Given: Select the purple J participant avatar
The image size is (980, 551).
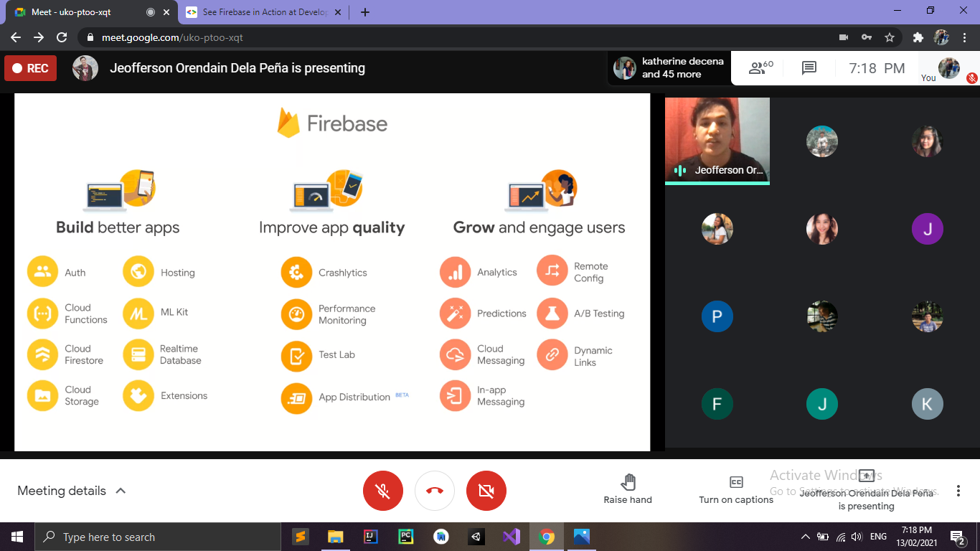Looking at the screenshot, I should 927,229.
